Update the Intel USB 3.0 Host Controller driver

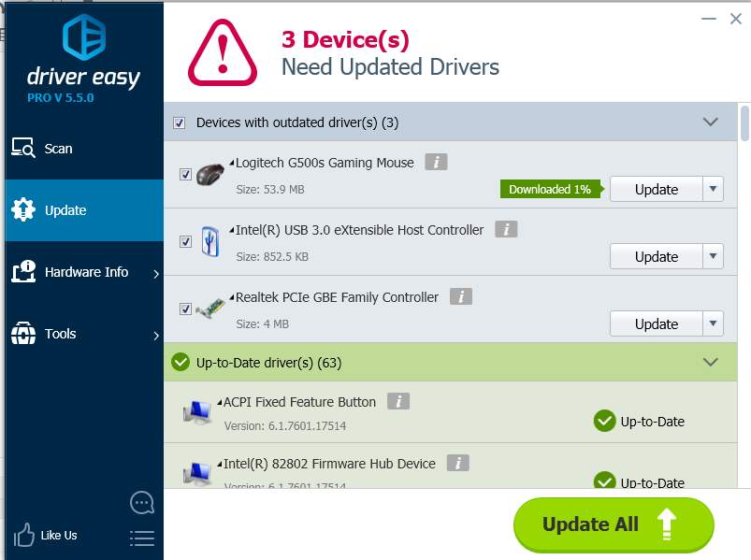click(x=657, y=256)
